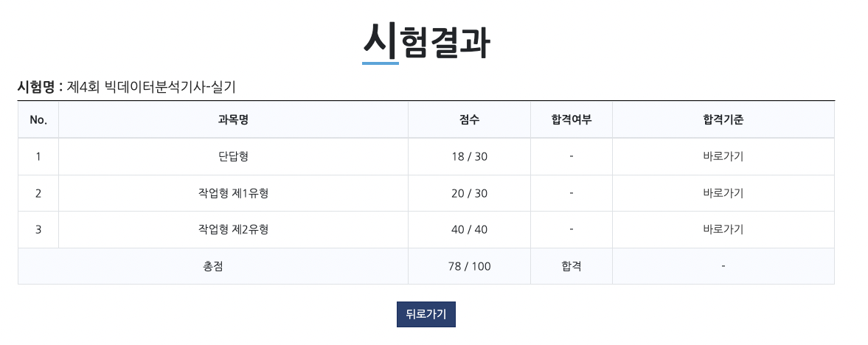Open 바로가기 link for 작업형 제2유형
Image resolution: width=868 pixels, height=345 pixels.
723,229
